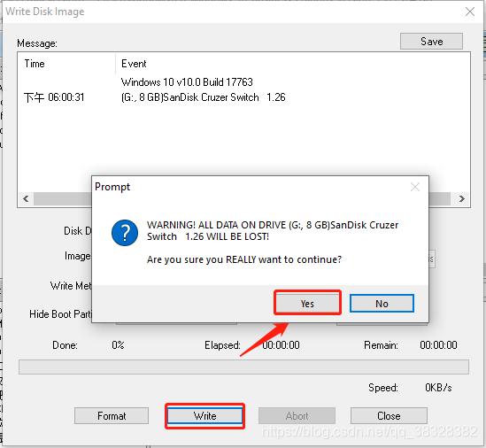The image size is (486, 448).
Task: Click the left scroll arrow in message list
Action: click(x=26, y=198)
